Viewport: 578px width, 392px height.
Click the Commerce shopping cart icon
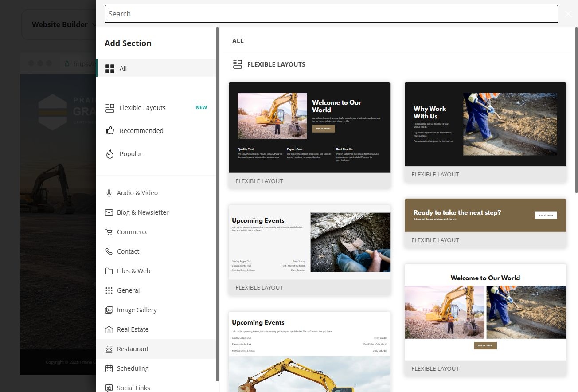click(x=109, y=232)
